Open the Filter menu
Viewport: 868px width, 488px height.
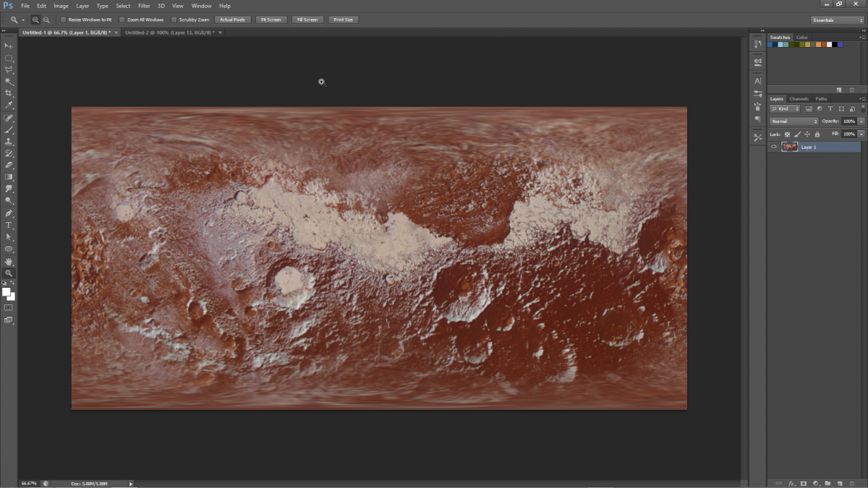tap(144, 6)
